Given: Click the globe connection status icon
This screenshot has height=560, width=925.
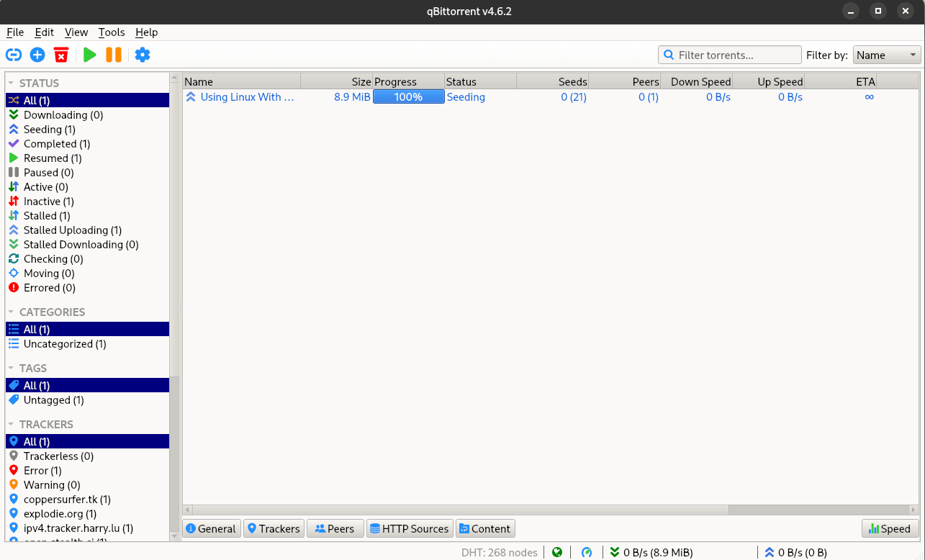Looking at the screenshot, I should tap(557, 552).
